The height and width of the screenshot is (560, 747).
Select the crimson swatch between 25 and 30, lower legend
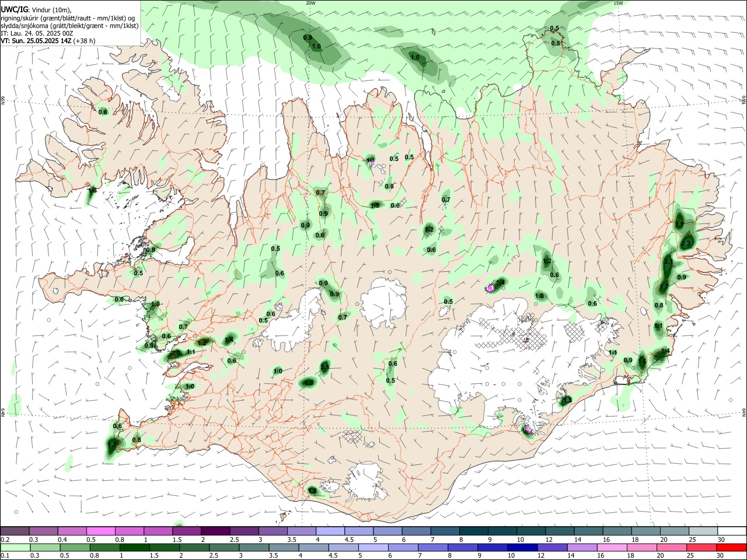701,548
